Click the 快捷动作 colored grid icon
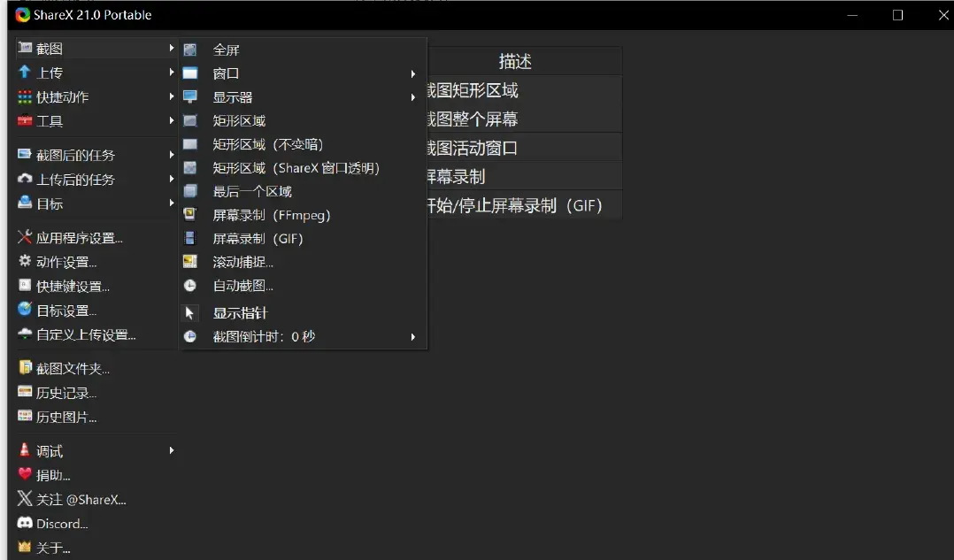This screenshot has height=560, width=954. tap(25, 96)
